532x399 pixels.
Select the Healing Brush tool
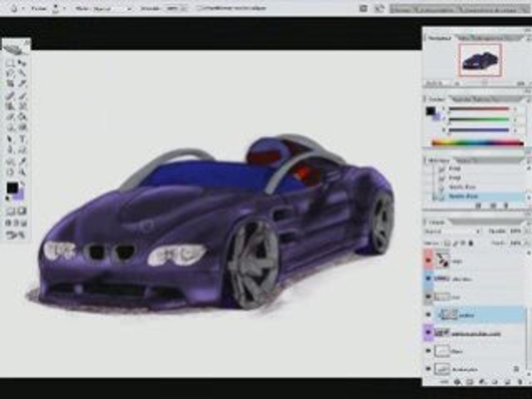11,95
